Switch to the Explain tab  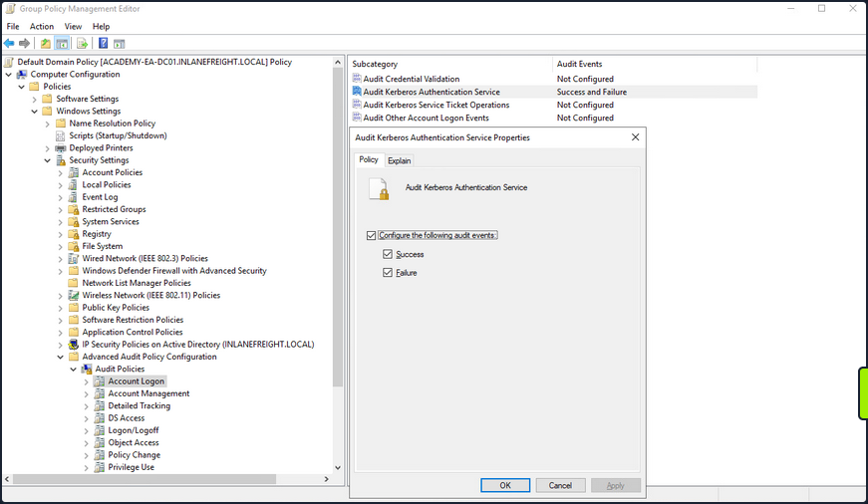tap(399, 160)
